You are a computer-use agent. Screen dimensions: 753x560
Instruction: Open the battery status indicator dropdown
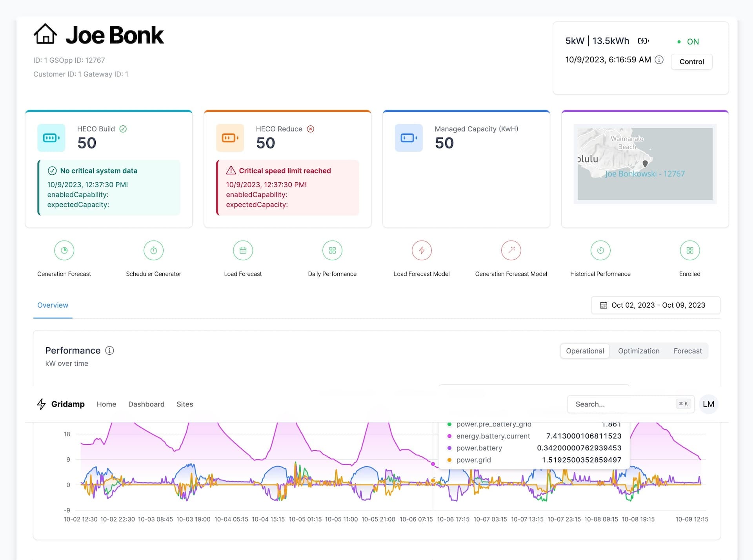(x=643, y=41)
